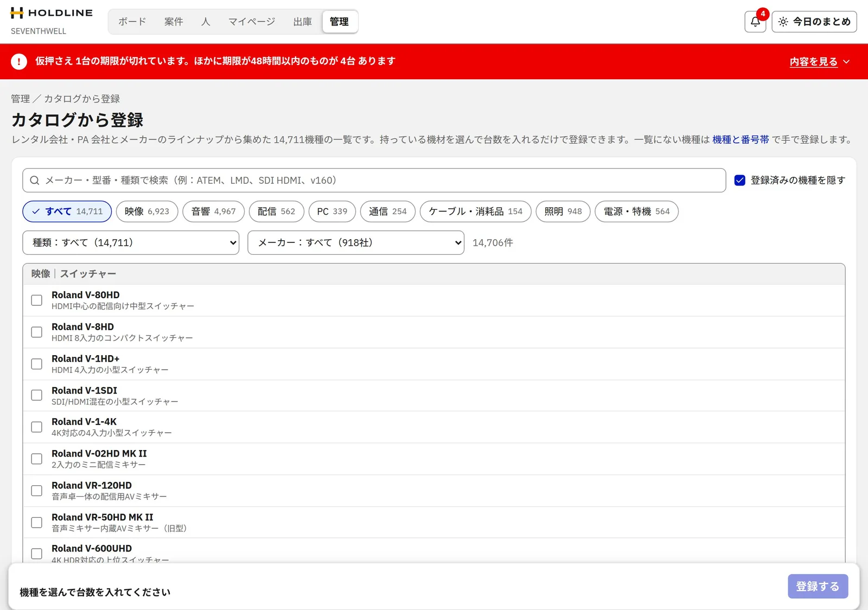Follow the 機種と番号帯 link

tap(741, 140)
